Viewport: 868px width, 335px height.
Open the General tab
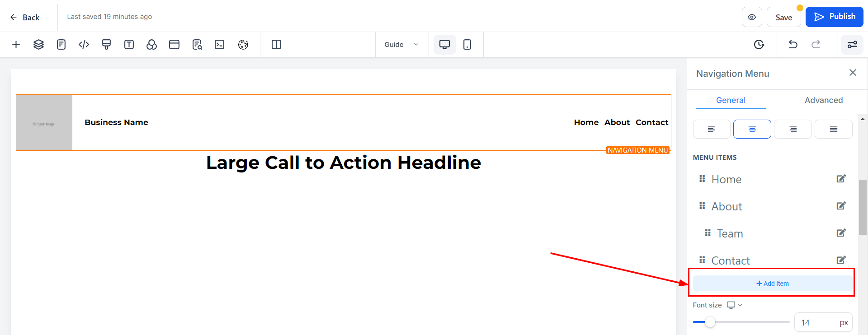point(731,100)
